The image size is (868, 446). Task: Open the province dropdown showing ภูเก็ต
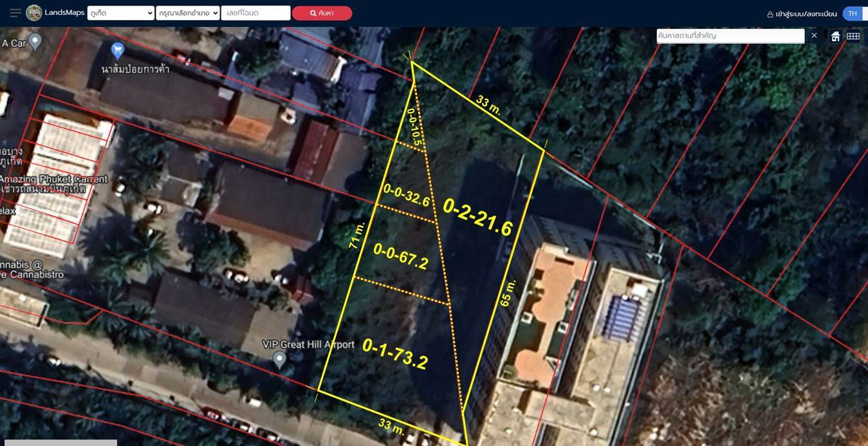click(121, 13)
